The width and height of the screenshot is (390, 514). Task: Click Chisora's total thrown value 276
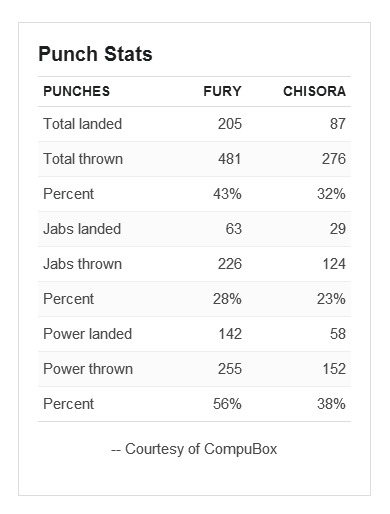pos(334,159)
